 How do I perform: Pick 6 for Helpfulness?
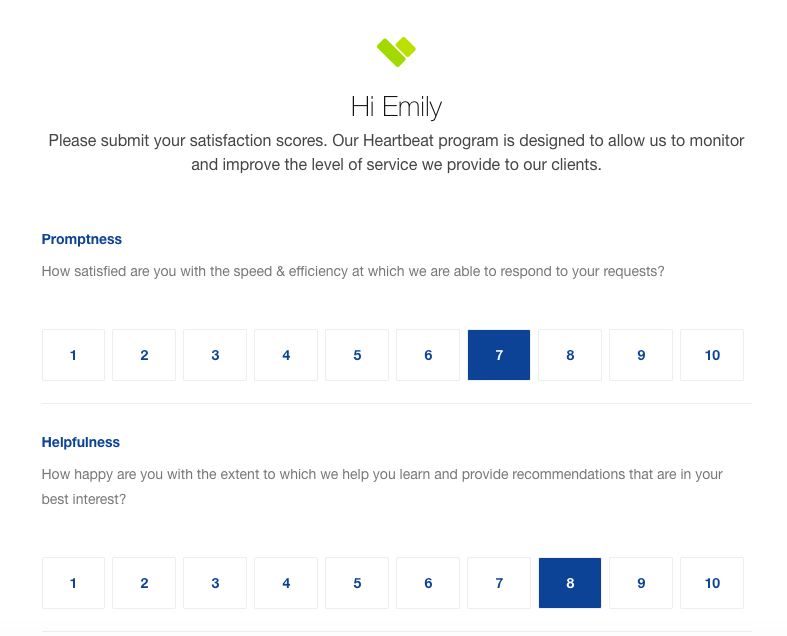coord(428,583)
